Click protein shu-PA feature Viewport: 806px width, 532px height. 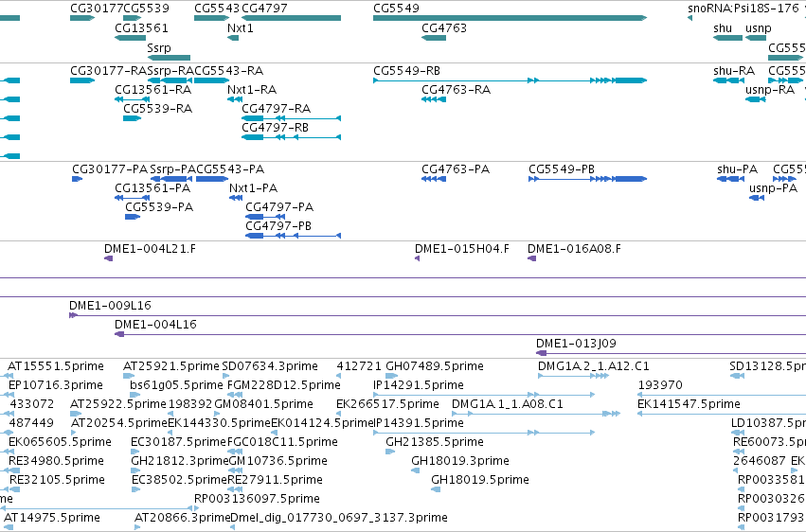pos(730,179)
